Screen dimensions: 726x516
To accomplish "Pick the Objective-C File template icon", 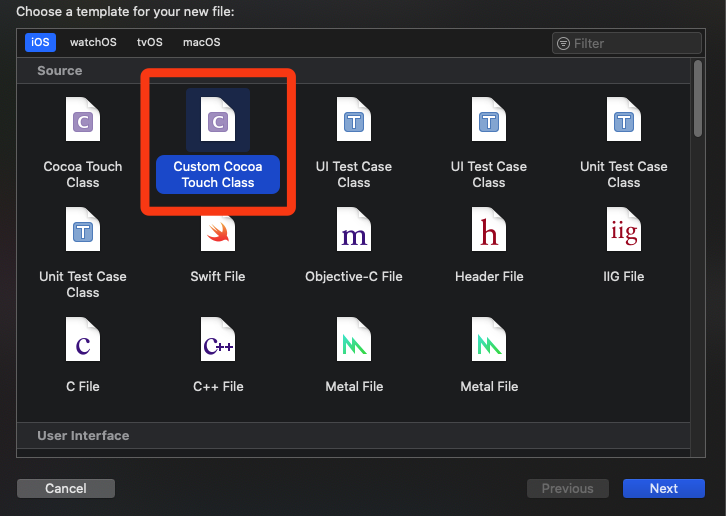I will pyautogui.click(x=354, y=229).
